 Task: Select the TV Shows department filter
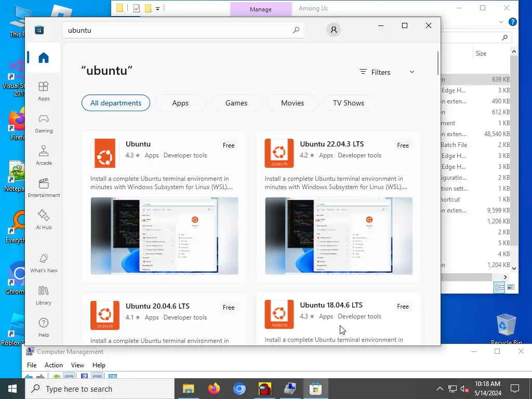point(349,103)
